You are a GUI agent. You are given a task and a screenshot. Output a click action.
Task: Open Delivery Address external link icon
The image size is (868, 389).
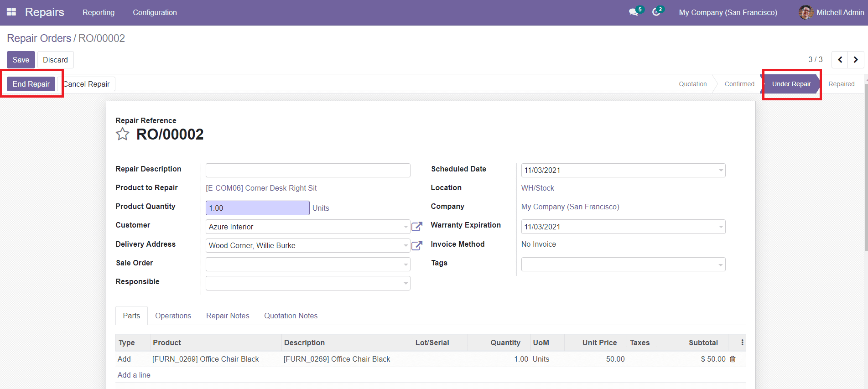416,246
